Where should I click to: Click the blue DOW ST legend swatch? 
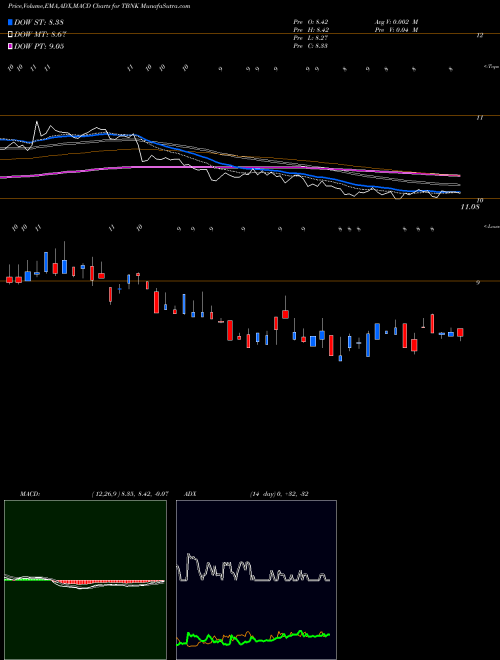[x=10, y=22]
